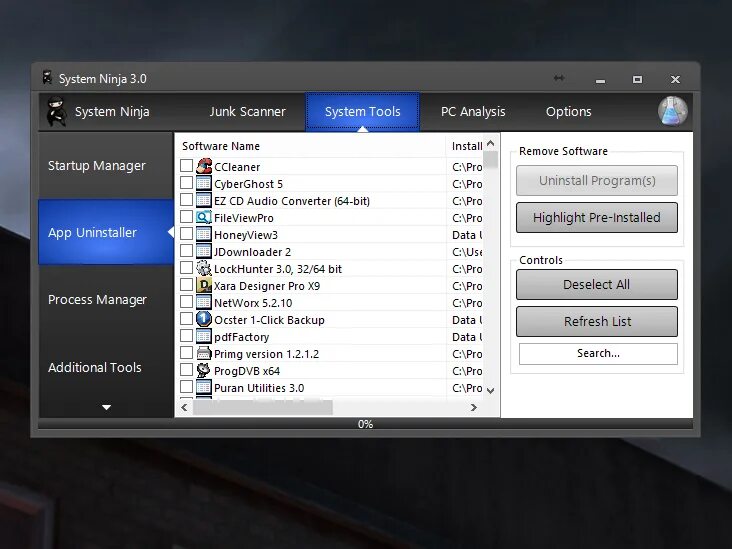Select the System Tools tab
732x549 pixels.
[x=363, y=112]
